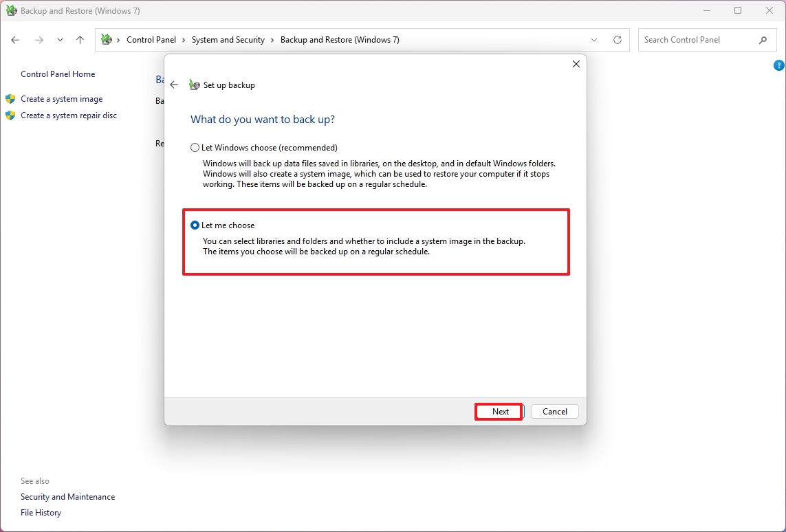This screenshot has height=532, width=786.
Task: Click the title bar Backup and Restore icon
Action: [x=11, y=10]
